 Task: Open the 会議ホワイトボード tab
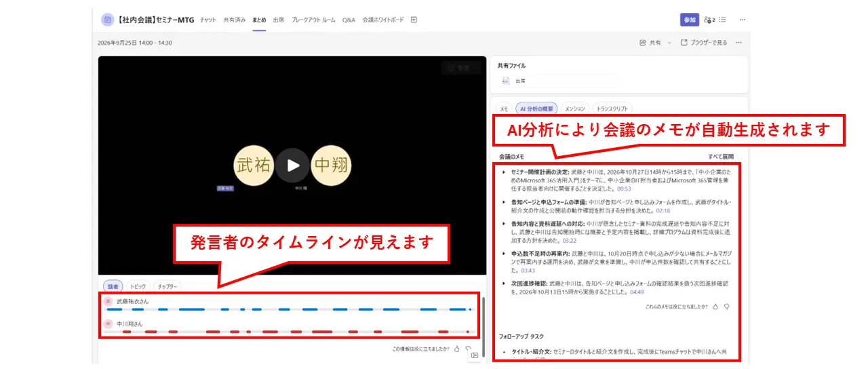click(x=383, y=20)
